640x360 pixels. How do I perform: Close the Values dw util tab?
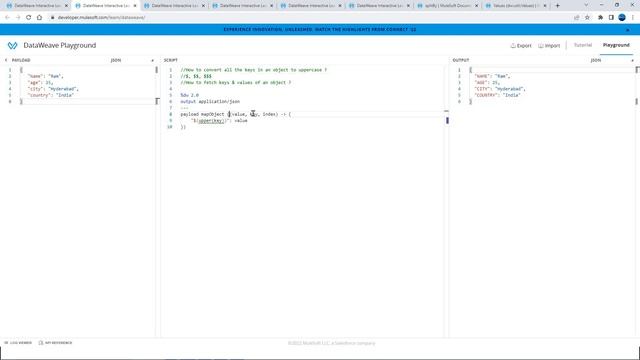pos(544,6)
